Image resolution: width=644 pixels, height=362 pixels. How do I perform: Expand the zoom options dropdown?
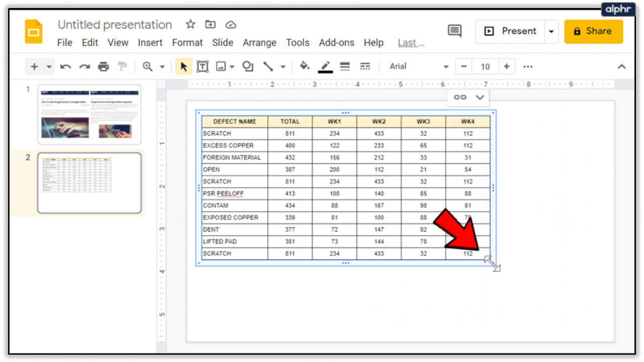(163, 66)
